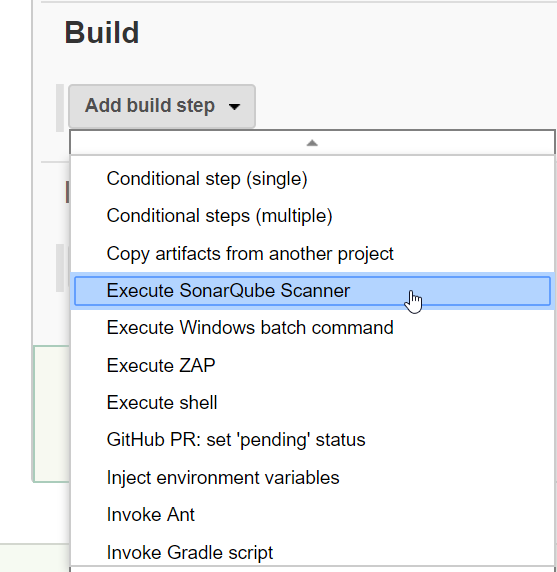Click the caret arrow beside Add build step
The width and height of the screenshot is (557, 572).
[x=234, y=107]
